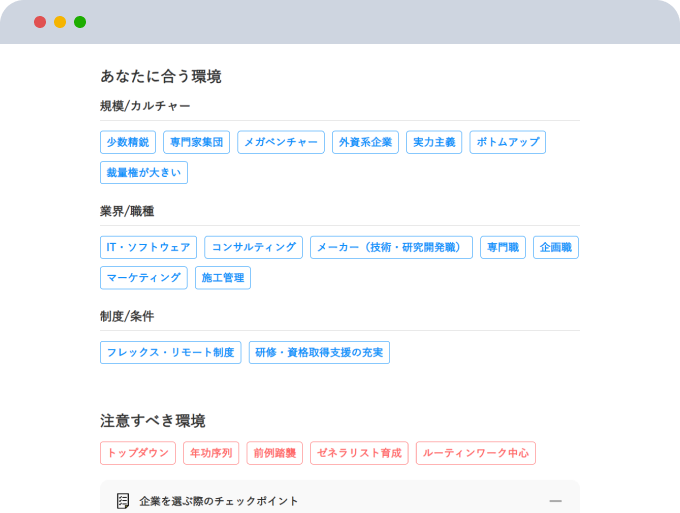
Task: Choose the 外資系企業 tag
Action: point(365,142)
